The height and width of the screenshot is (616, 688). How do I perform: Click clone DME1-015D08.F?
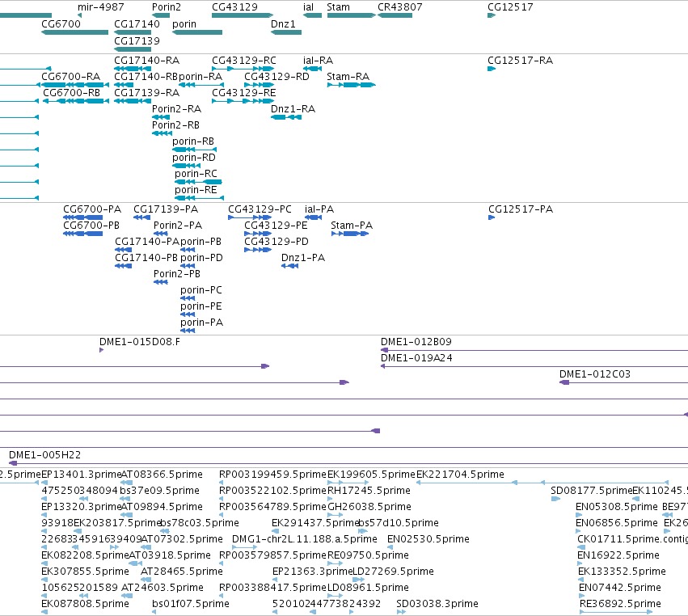pyautogui.click(x=101, y=350)
